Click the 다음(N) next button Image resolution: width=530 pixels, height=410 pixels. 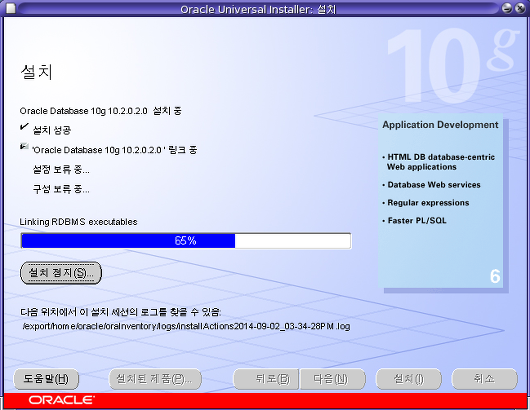click(333, 379)
